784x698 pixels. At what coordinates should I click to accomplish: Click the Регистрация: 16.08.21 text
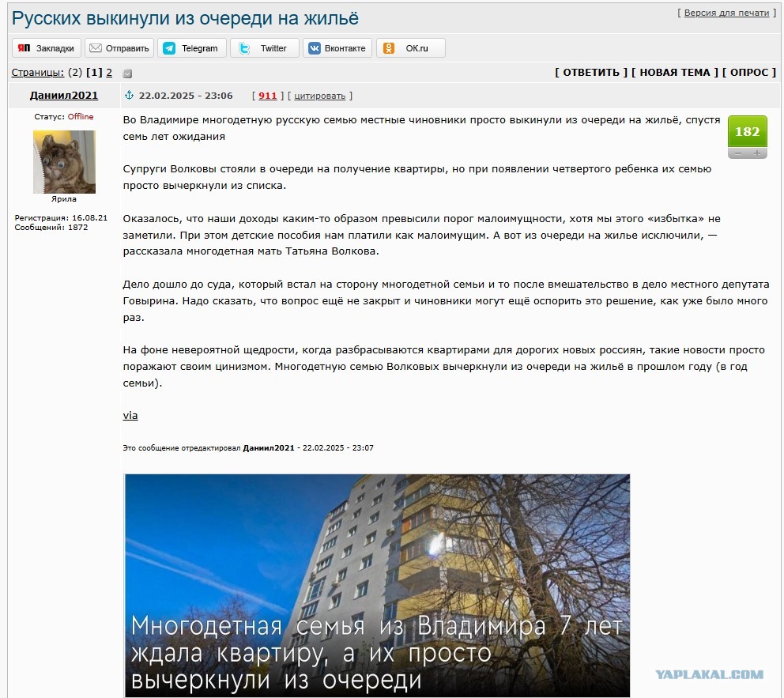coord(61,218)
